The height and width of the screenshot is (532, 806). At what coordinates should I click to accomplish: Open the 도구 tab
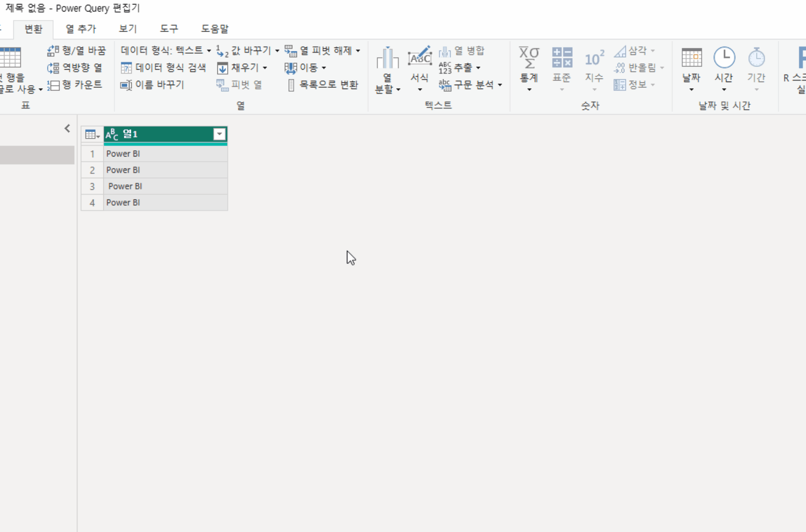[x=169, y=29]
